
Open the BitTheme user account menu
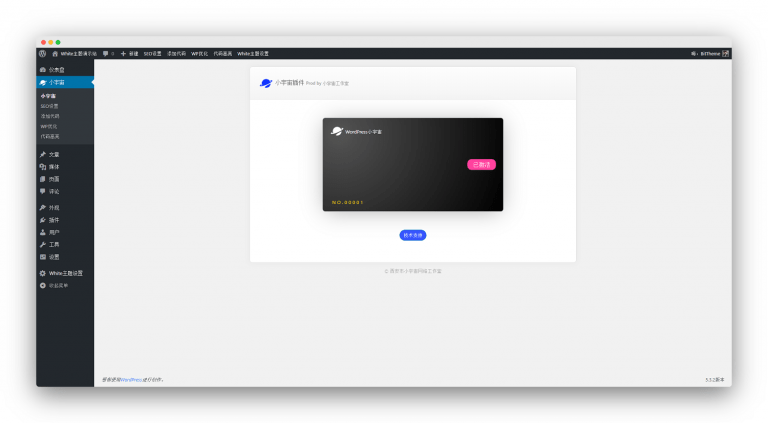coord(708,53)
